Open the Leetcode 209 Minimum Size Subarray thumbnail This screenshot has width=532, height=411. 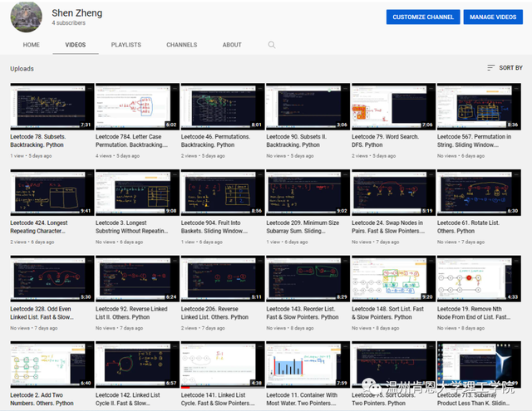(308, 193)
